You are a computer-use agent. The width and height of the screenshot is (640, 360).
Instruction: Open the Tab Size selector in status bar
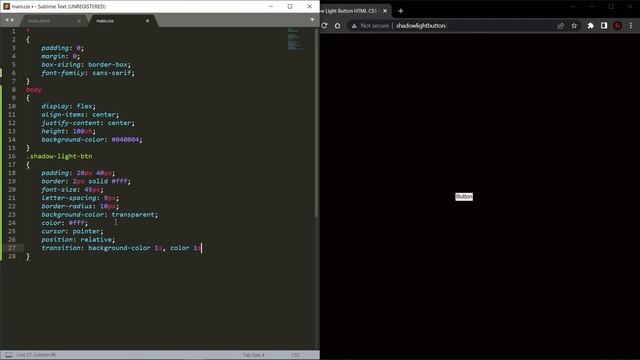tap(253, 355)
